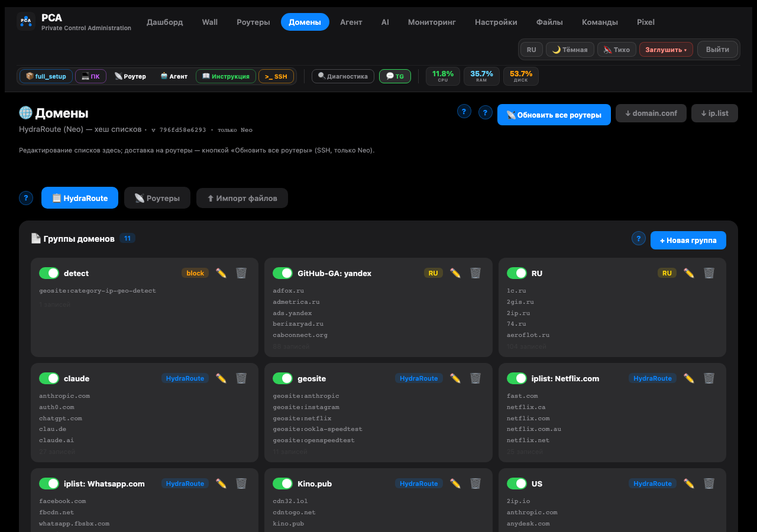Viewport: 757px width, 532px height.
Task: Switch off the iplist: Whatsapp.com group toggle
Action: (x=49, y=484)
